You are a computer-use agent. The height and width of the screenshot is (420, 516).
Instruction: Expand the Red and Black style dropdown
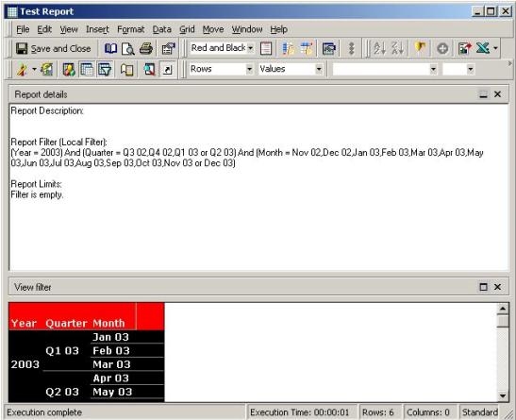pyautogui.click(x=250, y=48)
